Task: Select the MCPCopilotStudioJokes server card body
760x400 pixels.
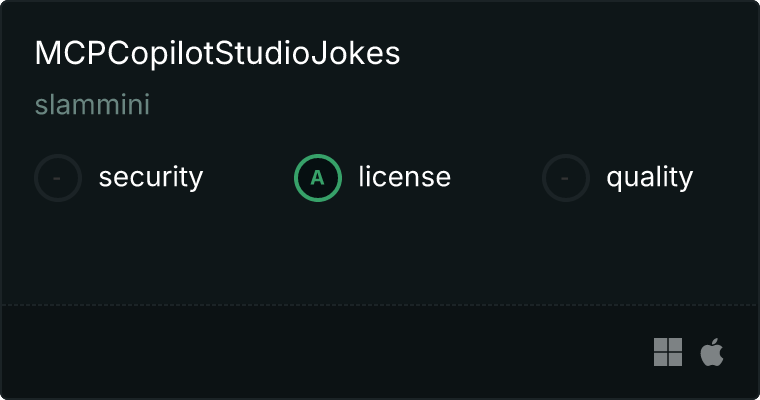Action: pos(380,200)
